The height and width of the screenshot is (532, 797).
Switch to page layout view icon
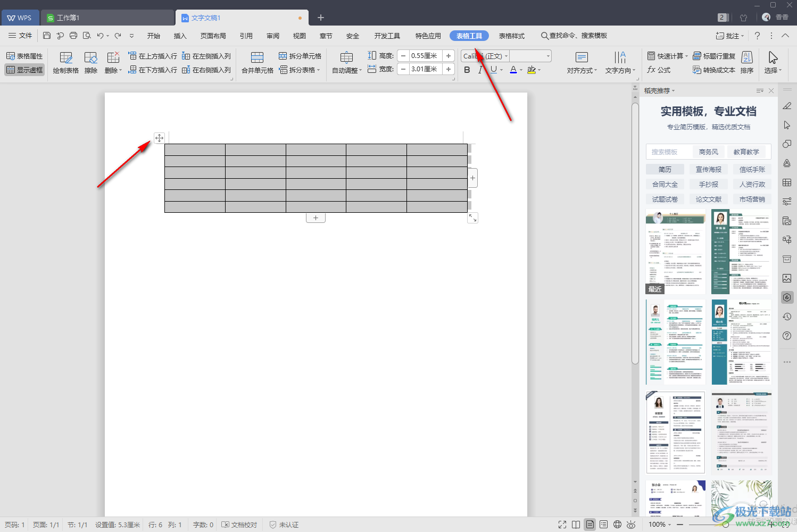(590, 525)
